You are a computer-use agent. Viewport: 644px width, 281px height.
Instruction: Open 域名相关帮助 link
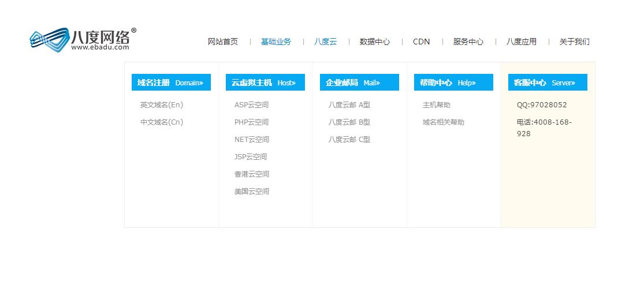click(x=443, y=122)
